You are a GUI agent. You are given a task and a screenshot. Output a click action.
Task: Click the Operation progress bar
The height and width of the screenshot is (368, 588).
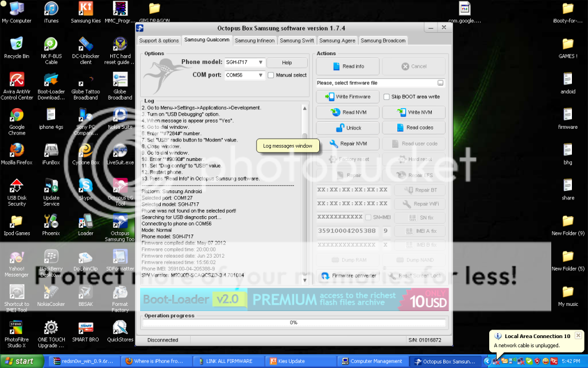[294, 323]
